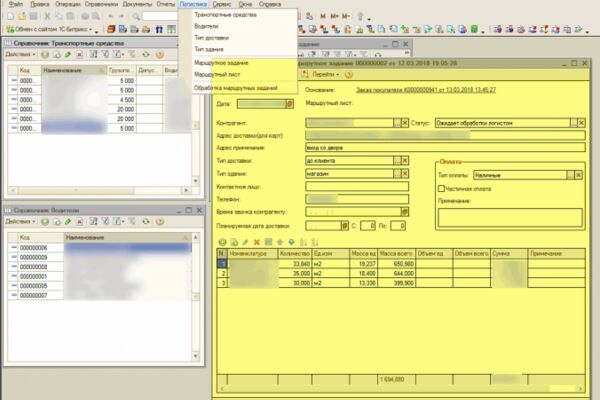
Task: Click the New document icon in main toolbar
Action: tap(11, 16)
